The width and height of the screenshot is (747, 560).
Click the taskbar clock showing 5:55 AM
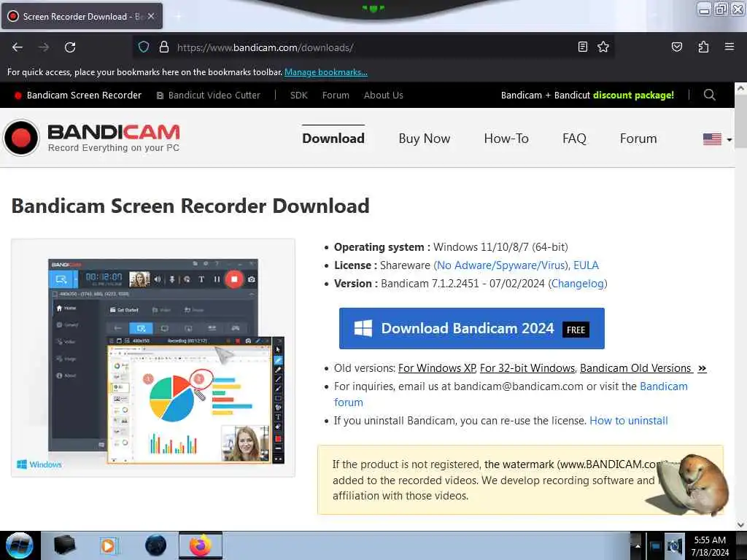pyautogui.click(x=710, y=546)
